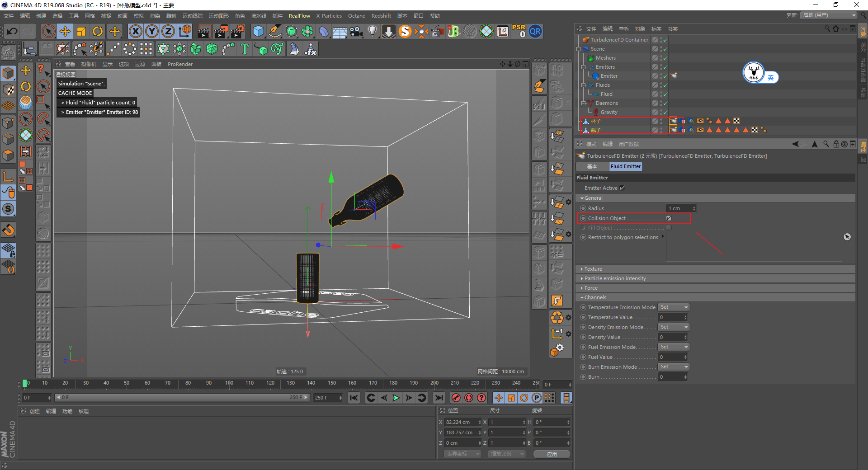The height and width of the screenshot is (470, 868).
Task: Select the Rotate tool in top toolbar
Action: (98, 32)
